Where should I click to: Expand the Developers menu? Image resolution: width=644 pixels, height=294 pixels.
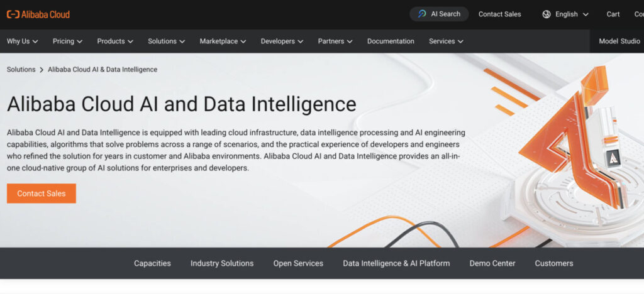[x=282, y=41]
